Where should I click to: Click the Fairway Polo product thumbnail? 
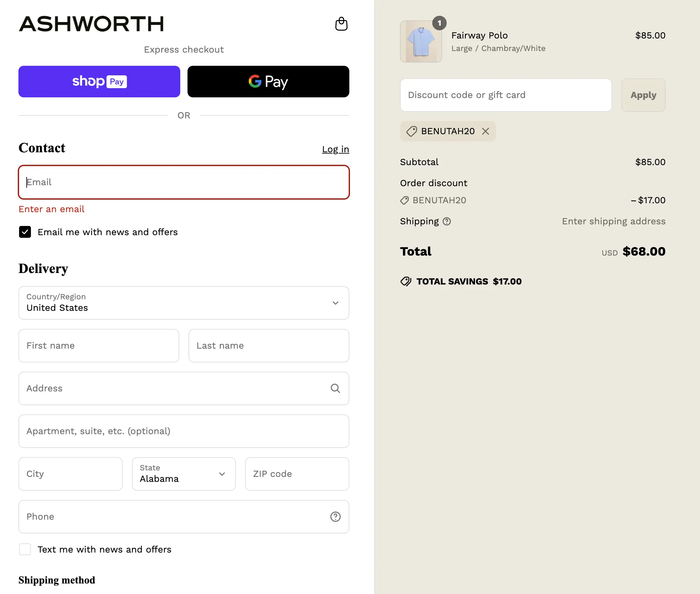coord(421,41)
